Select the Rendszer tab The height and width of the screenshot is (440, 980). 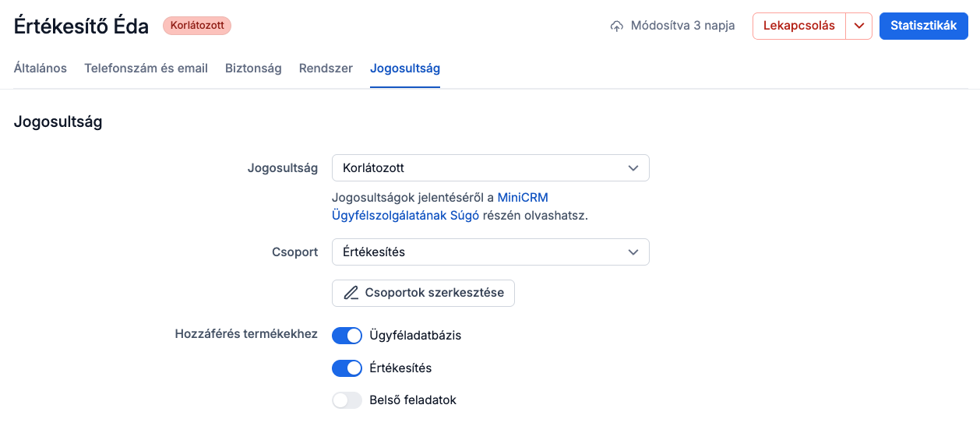click(326, 69)
